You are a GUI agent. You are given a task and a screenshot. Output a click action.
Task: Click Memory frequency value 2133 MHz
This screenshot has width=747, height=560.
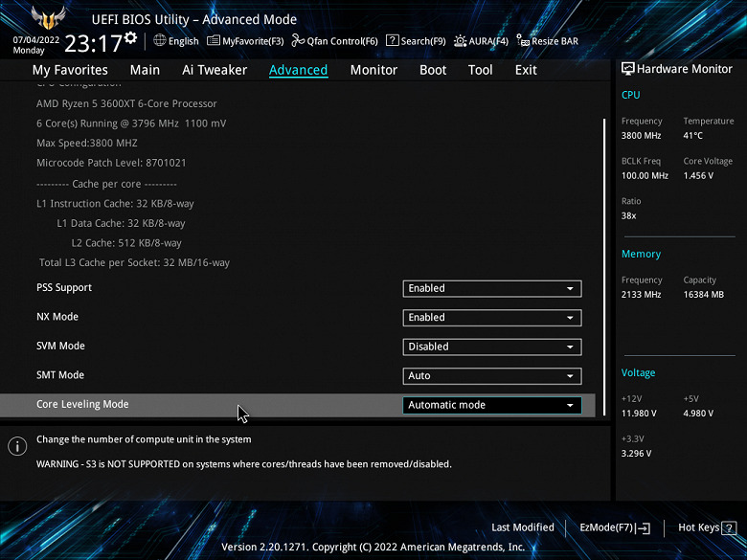pyautogui.click(x=642, y=295)
